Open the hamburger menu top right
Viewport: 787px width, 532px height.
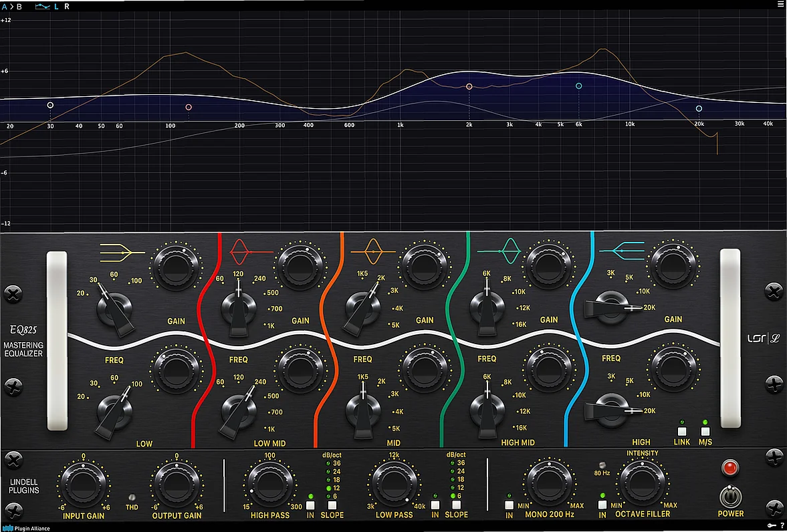coord(780,4)
